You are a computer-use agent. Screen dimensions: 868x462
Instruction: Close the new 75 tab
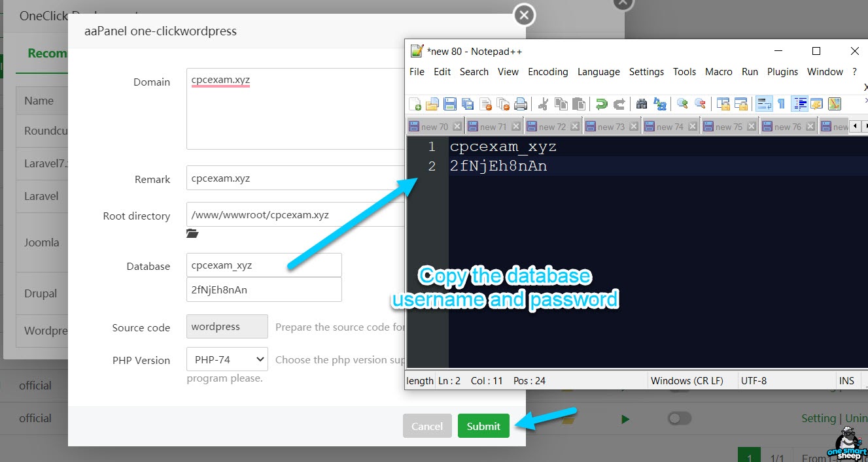pyautogui.click(x=752, y=127)
